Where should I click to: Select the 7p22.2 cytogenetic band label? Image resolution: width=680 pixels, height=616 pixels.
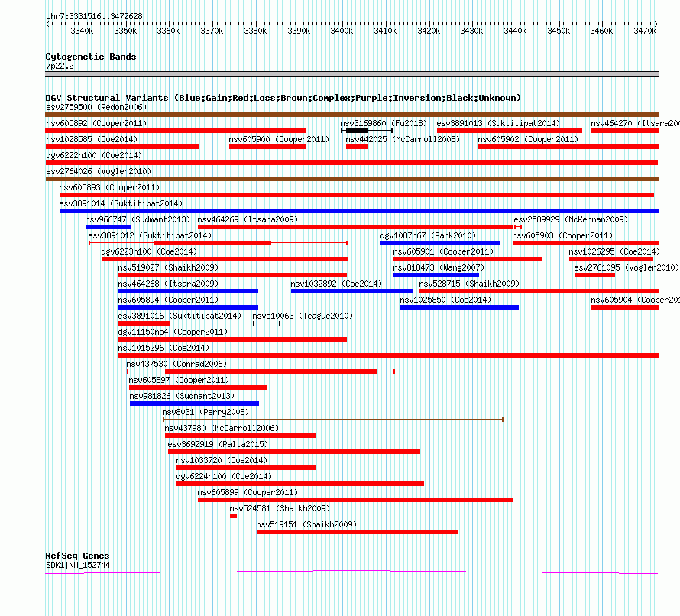point(60,66)
